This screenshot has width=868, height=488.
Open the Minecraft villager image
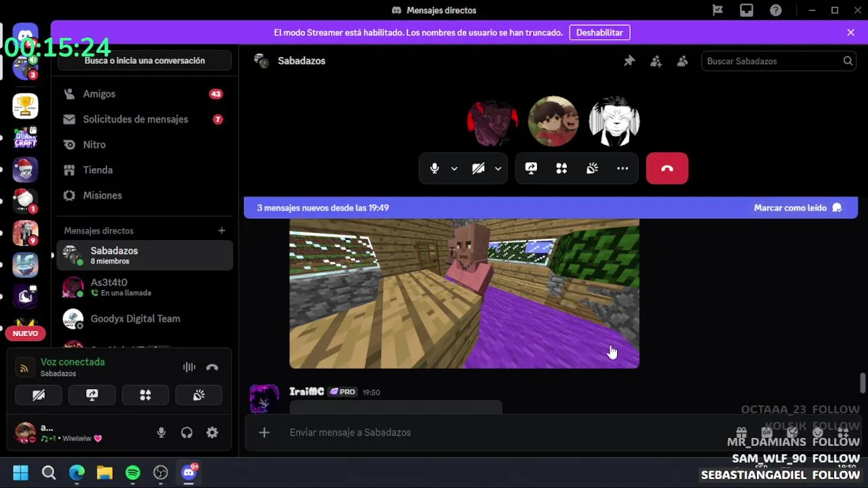[465, 293]
